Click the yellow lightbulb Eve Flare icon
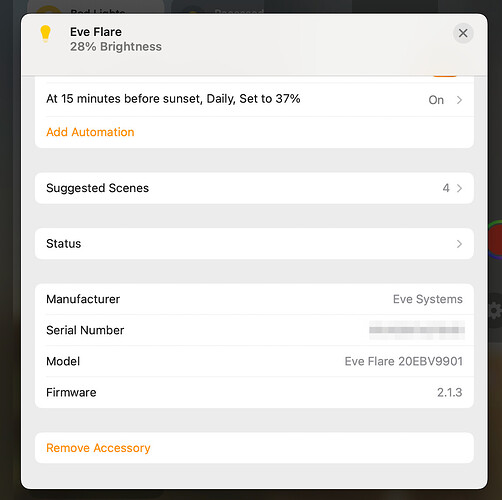The width and height of the screenshot is (502, 500). tap(45, 34)
